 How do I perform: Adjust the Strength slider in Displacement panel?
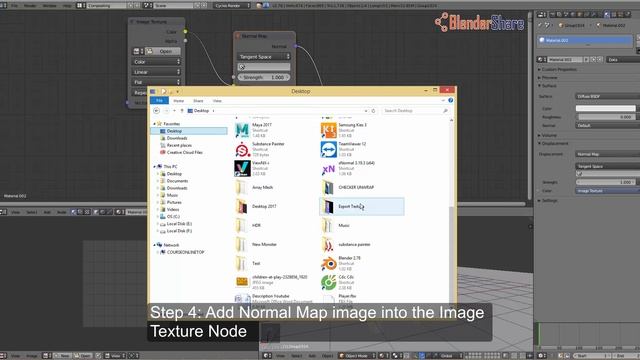pos(606,182)
